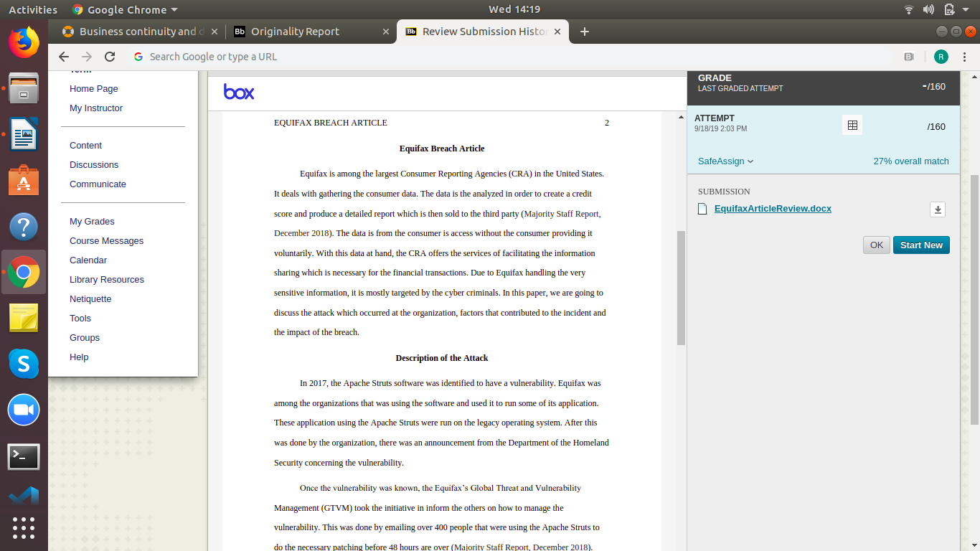Screen dimensions: 980x551
Task: Open the Communicate link
Action: pyautogui.click(x=98, y=184)
